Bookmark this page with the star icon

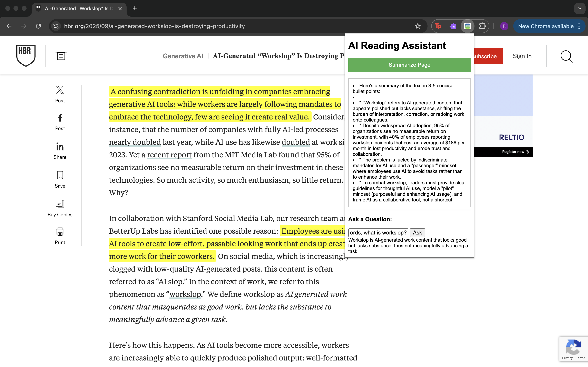point(418,26)
